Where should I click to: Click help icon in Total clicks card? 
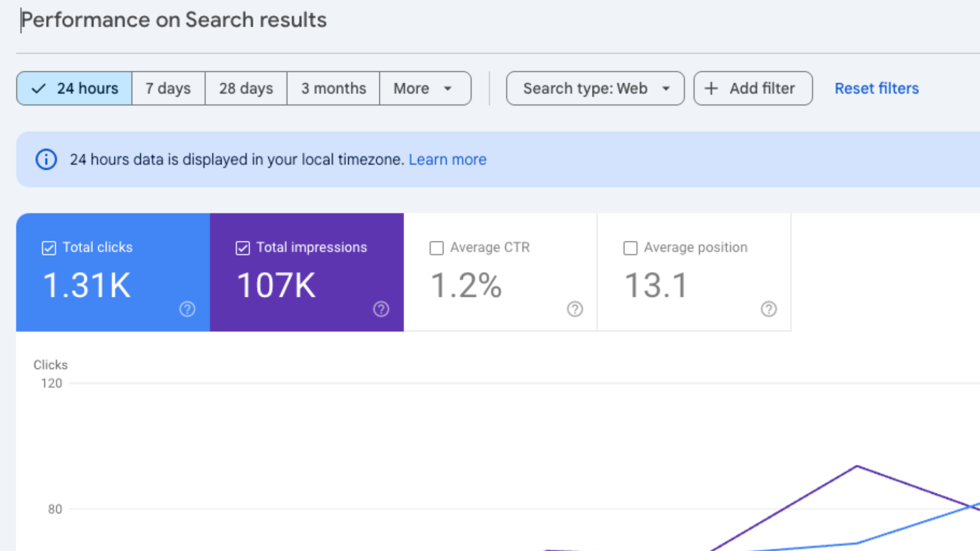(x=187, y=309)
